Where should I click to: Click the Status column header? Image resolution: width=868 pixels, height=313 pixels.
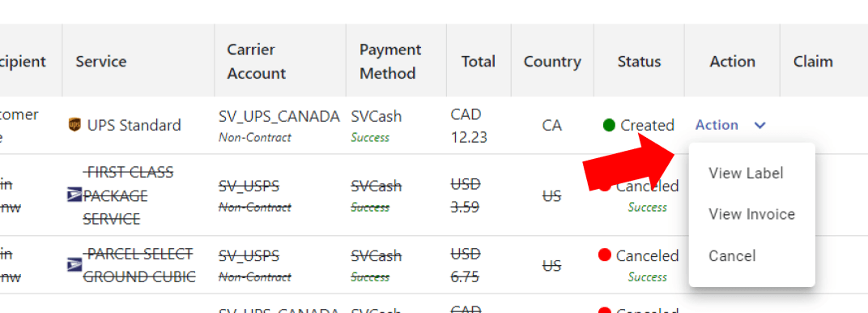tap(640, 61)
